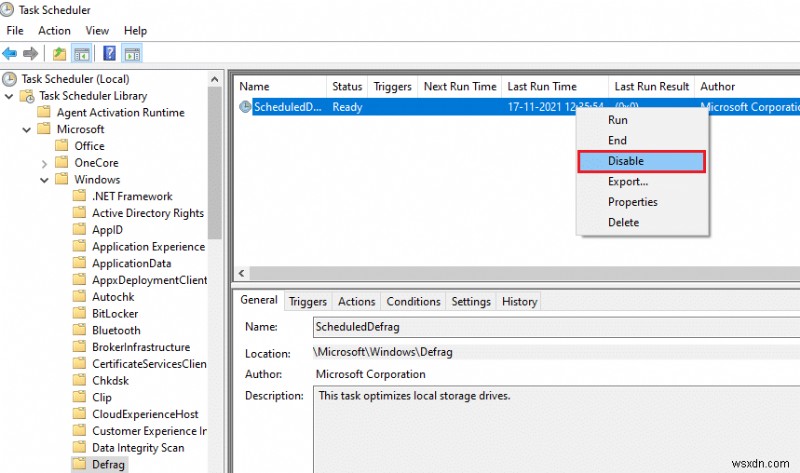Collapse the Task Scheduler Library node

9,96
